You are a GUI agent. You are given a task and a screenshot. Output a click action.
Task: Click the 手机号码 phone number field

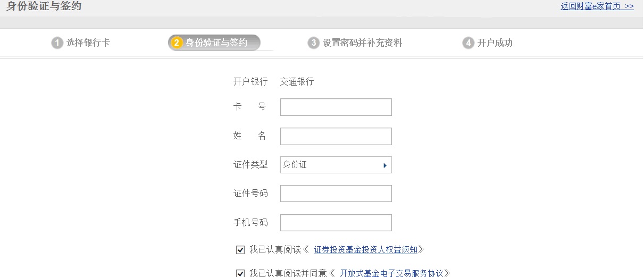[x=336, y=223]
